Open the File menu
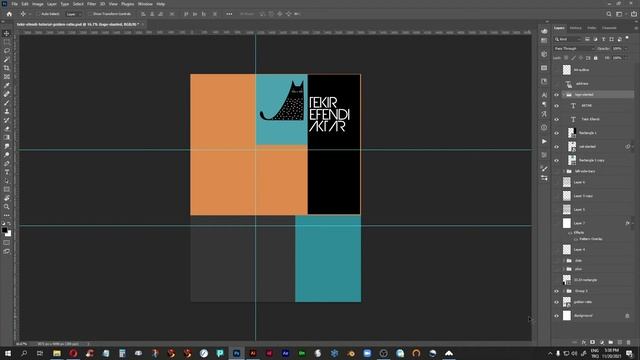Screen dimensions: 640x360 (x=14, y=4)
